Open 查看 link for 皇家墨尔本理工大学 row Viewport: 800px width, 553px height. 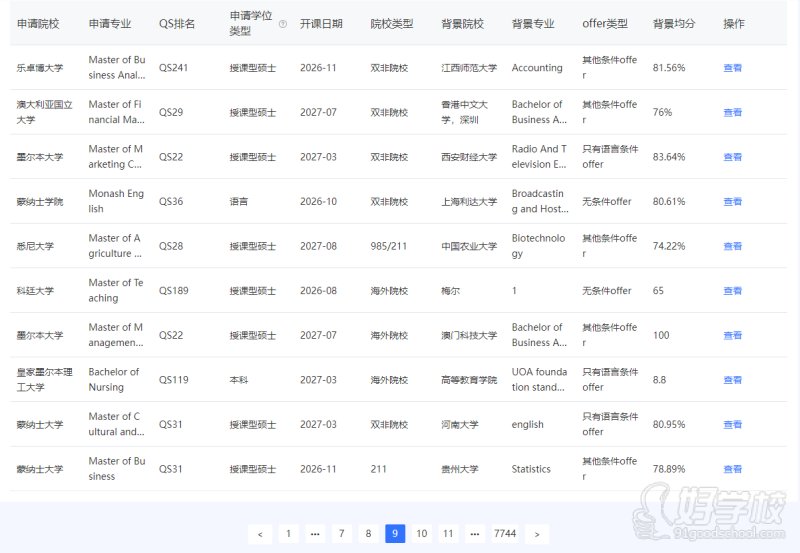click(733, 380)
